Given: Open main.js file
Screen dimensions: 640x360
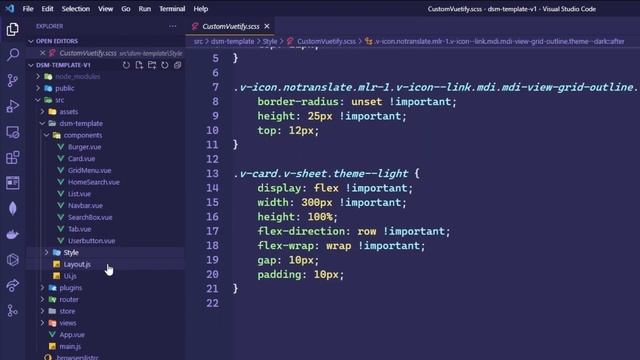Looking at the screenshot, I should (x=70, y=346).
